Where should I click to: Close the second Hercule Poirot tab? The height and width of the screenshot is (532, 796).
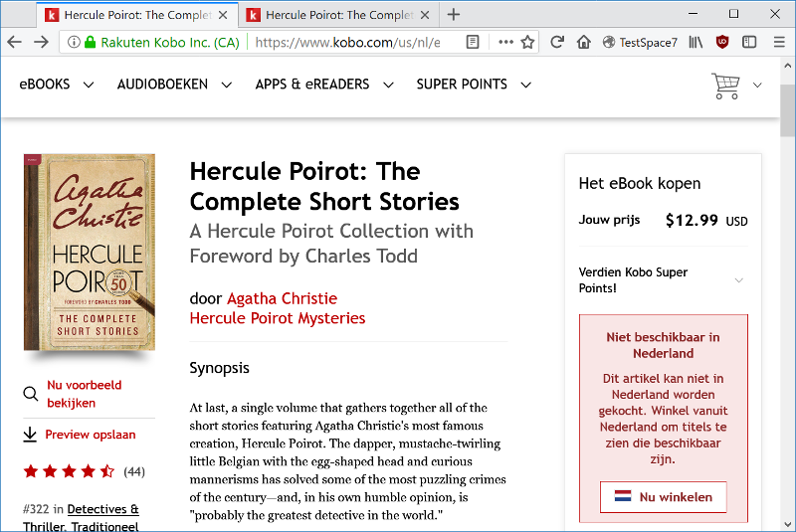(x=425, y=15)
